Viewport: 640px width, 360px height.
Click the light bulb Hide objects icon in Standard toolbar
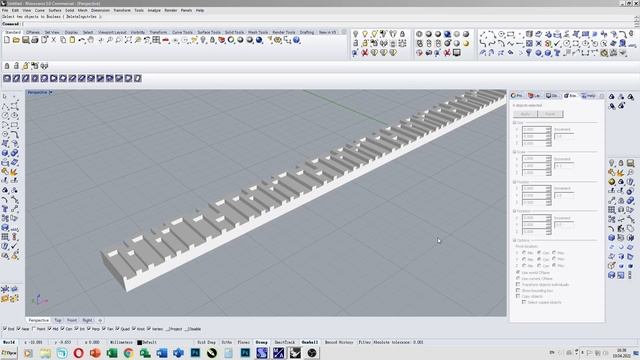pyautogui.click(x=203, y=40)
